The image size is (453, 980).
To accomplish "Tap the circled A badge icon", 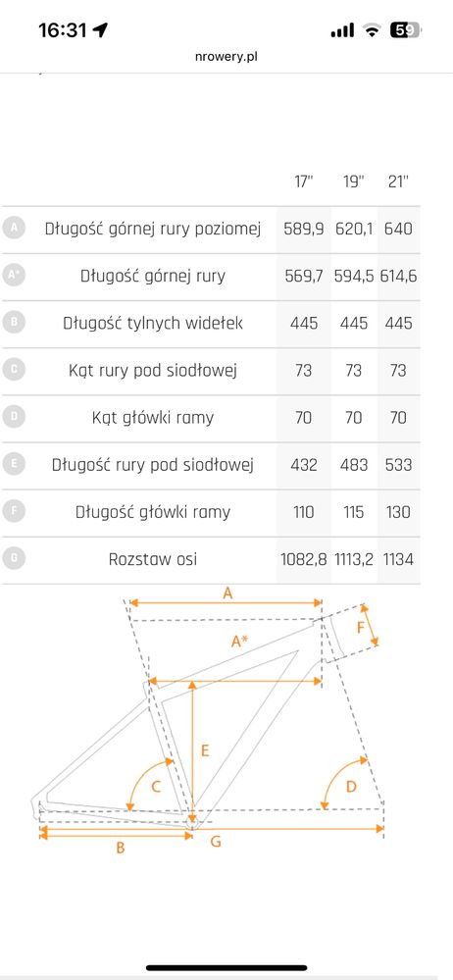I will 13,229.
